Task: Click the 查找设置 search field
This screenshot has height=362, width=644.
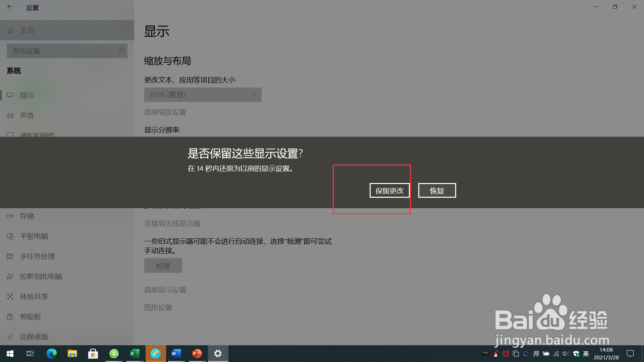Action: click(60, 51)
